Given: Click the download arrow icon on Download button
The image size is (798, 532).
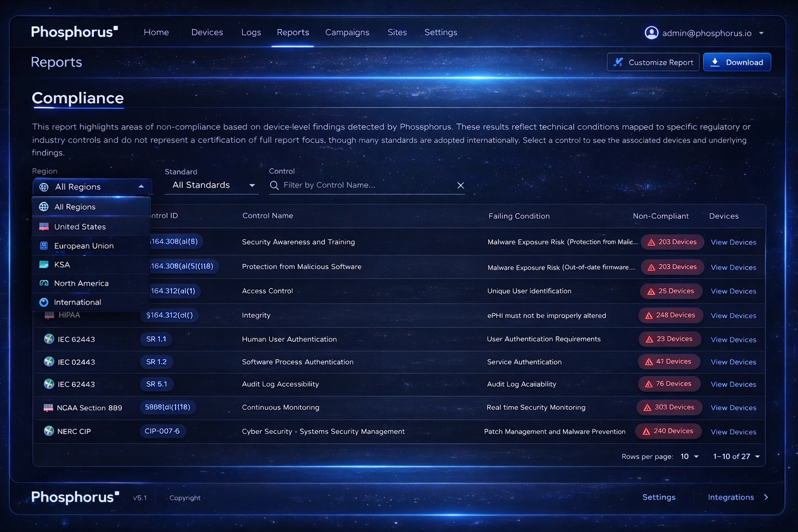Looking at the screenshot, I should click(x=714, y=62).
